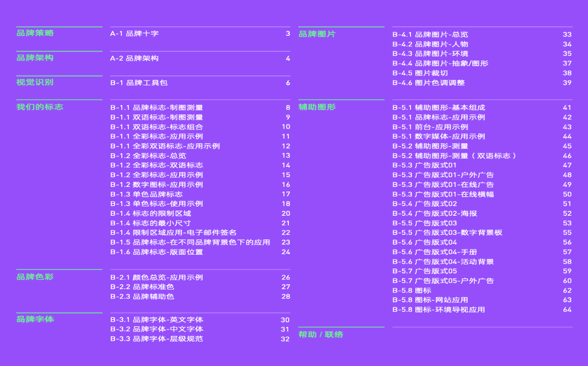Open the 视觉识别 section heading

click(x=35, y=82)
